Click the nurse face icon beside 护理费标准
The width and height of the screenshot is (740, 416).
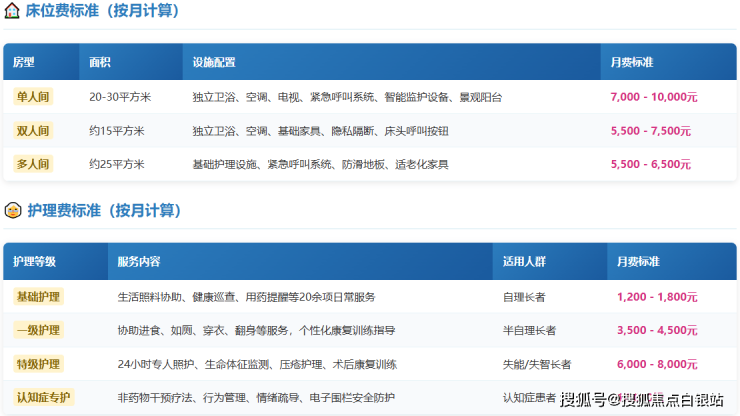click(x=13, y=210)
